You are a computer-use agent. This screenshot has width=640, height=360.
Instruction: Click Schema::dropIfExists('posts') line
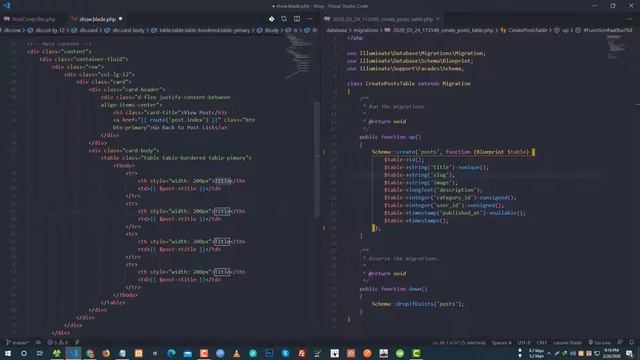[418, 304]
